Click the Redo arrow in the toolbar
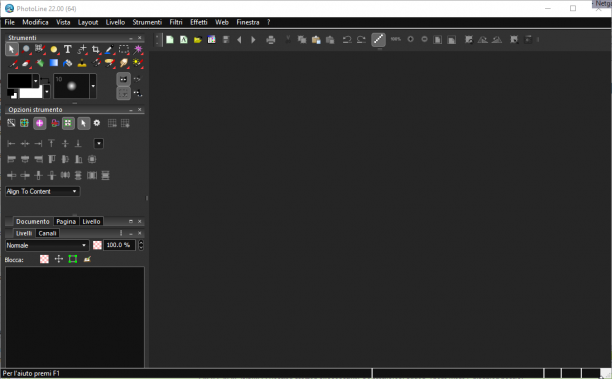Viewport: 612px width, 379px height. (361, 39)
